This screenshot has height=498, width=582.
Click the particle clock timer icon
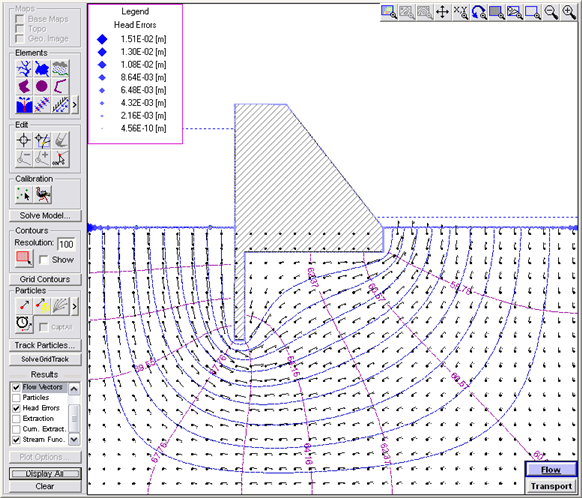coord(24,323)
